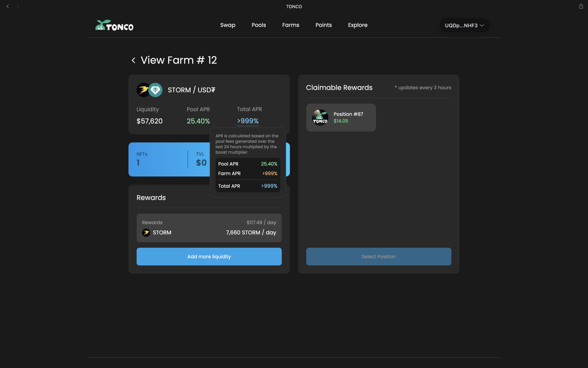Viewport: 588px width, 368px height.
Task: Click the Add more liquidity button
Action: tap(209, 257)
